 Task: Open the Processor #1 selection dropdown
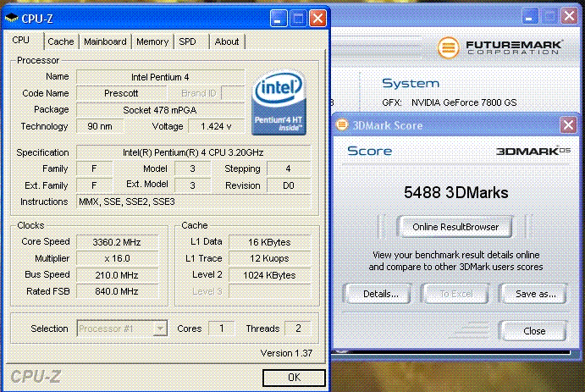coord(160,329)
